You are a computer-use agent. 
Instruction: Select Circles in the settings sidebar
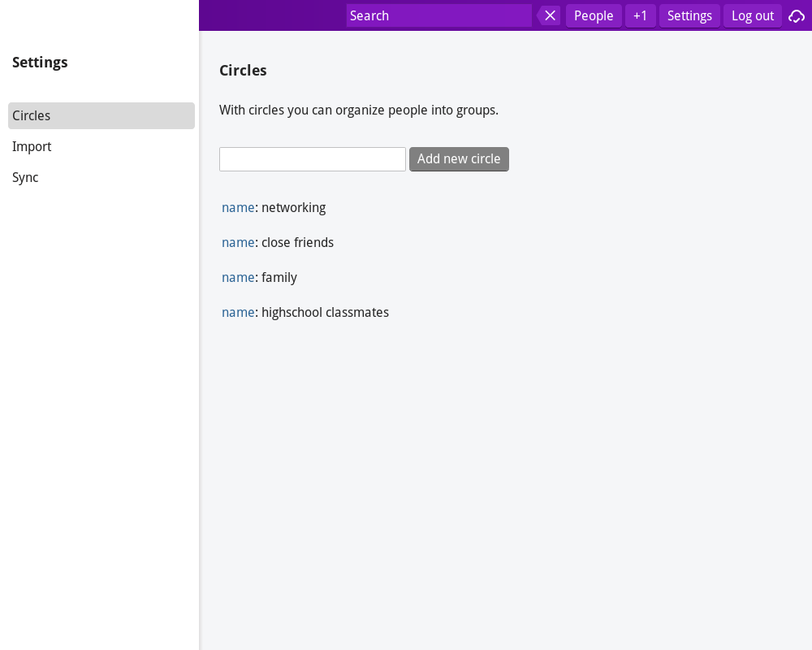pos(101,115)
